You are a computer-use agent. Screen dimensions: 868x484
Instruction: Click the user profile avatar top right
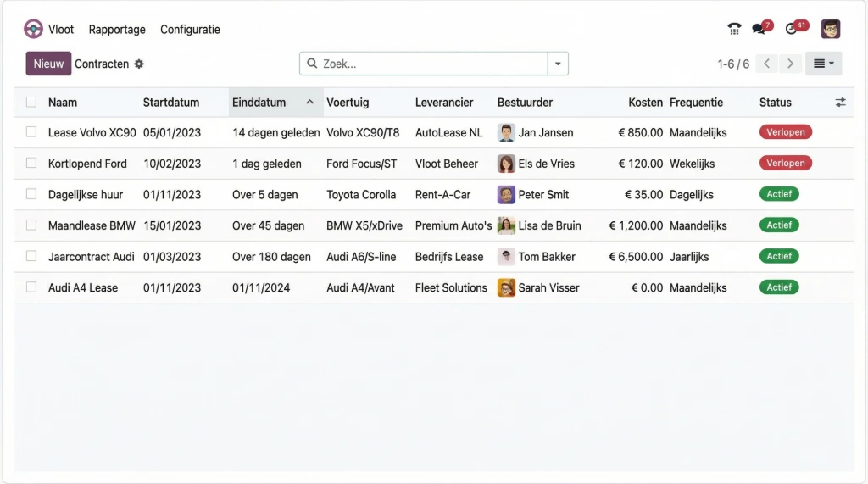(831, 29)
